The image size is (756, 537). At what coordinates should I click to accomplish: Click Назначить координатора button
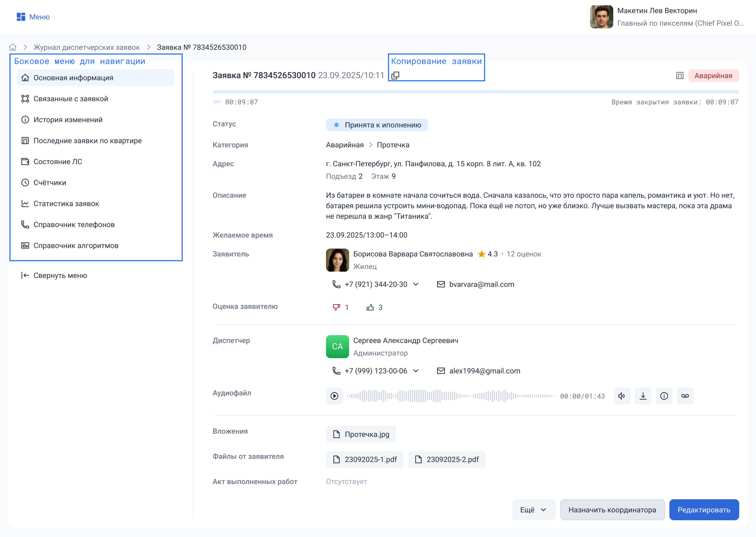pos(612,510)
